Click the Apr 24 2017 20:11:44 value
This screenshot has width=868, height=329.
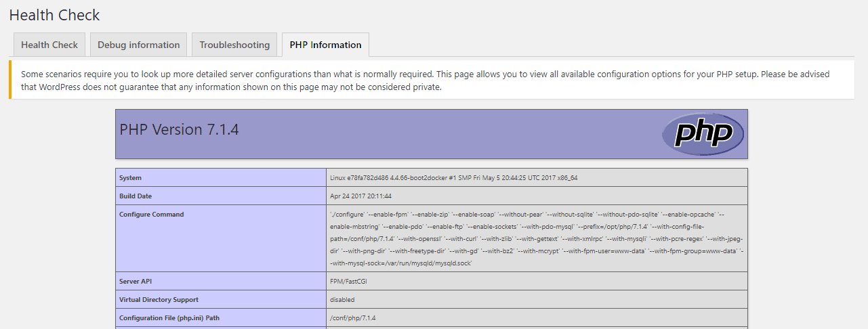coord(360,196)
